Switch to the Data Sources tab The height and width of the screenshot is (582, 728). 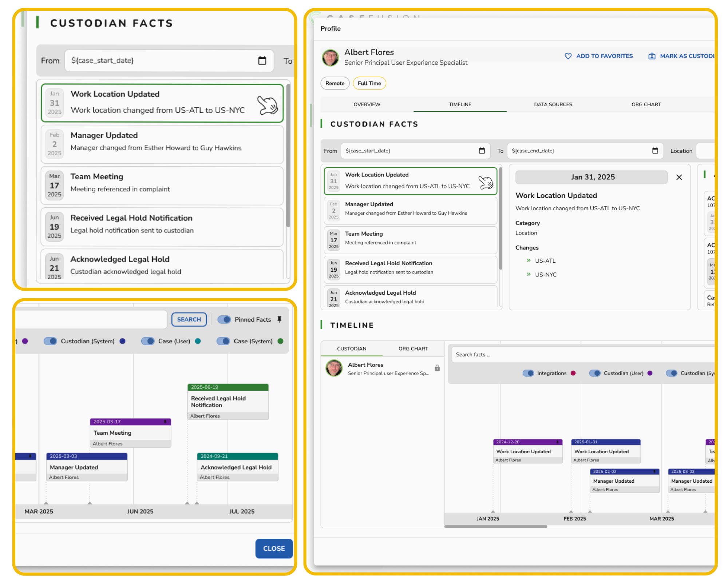coord(553,104)
